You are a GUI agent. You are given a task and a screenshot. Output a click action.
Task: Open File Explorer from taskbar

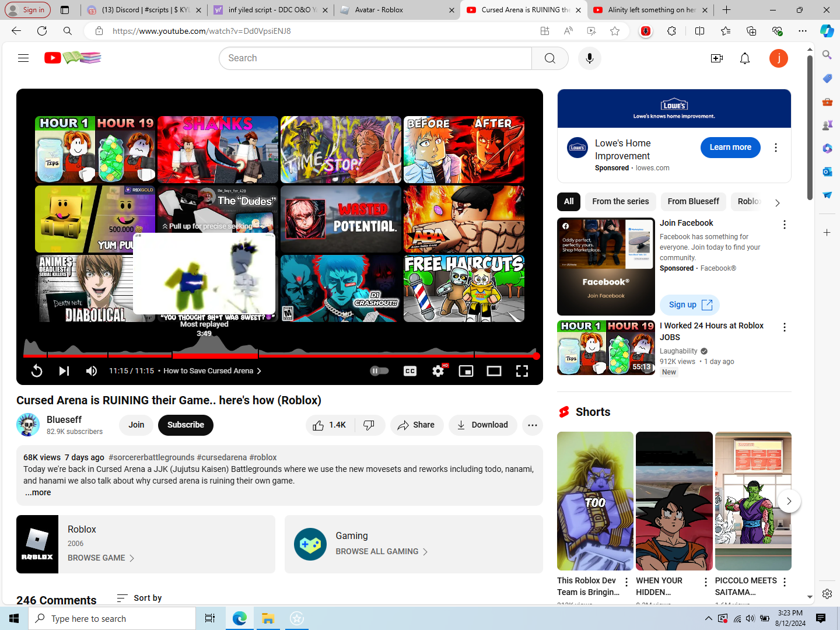268,618
